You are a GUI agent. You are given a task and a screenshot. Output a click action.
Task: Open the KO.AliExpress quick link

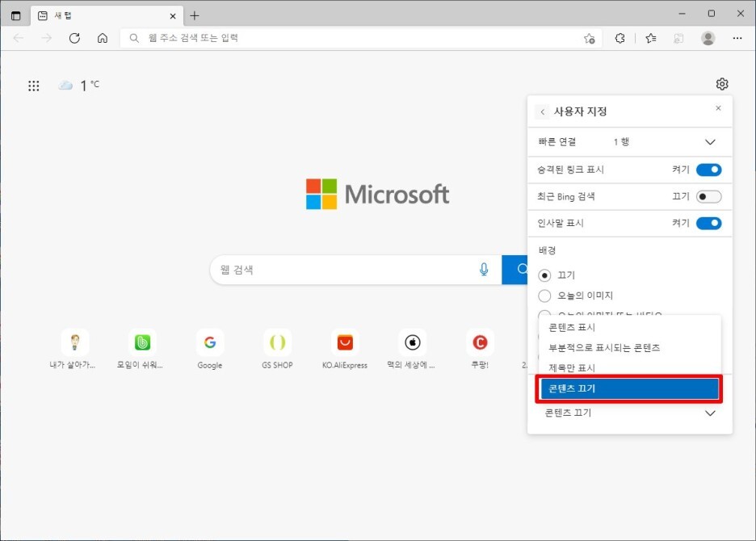[x=345, y=349]
